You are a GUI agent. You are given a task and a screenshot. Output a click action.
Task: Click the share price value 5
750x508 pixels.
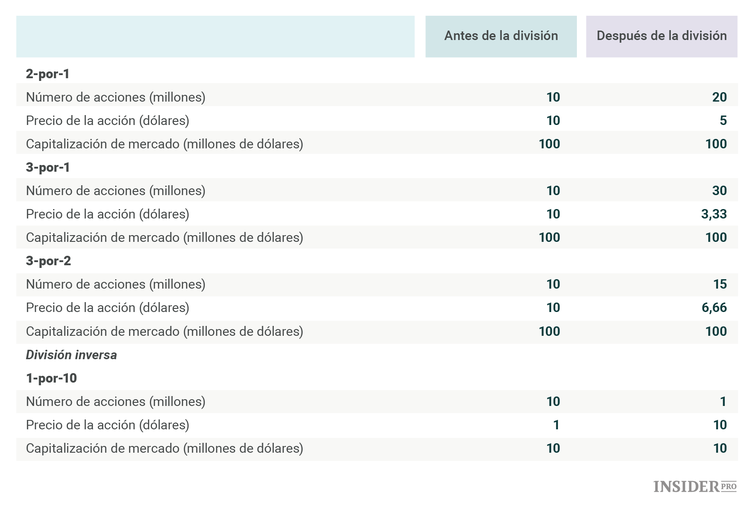coord(723,121)
